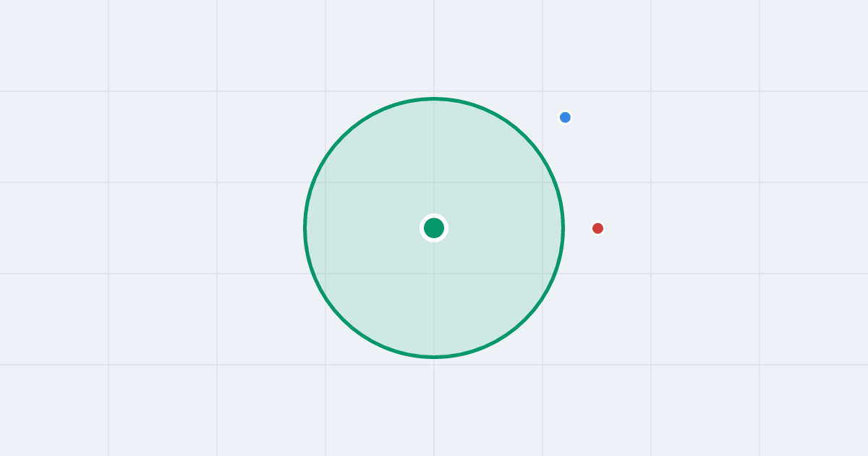Click the blue dot marker
The image size is (868, 456).
[x=565, y=117]
